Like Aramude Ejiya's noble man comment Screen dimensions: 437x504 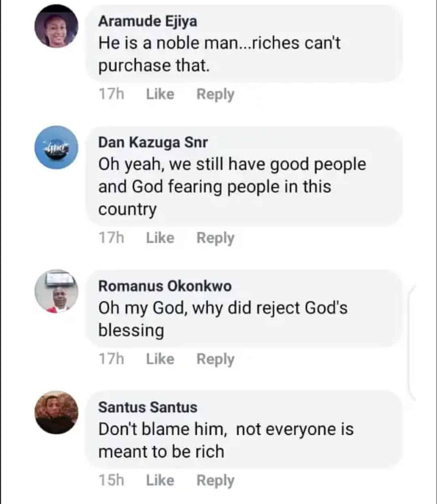[160, 94]
